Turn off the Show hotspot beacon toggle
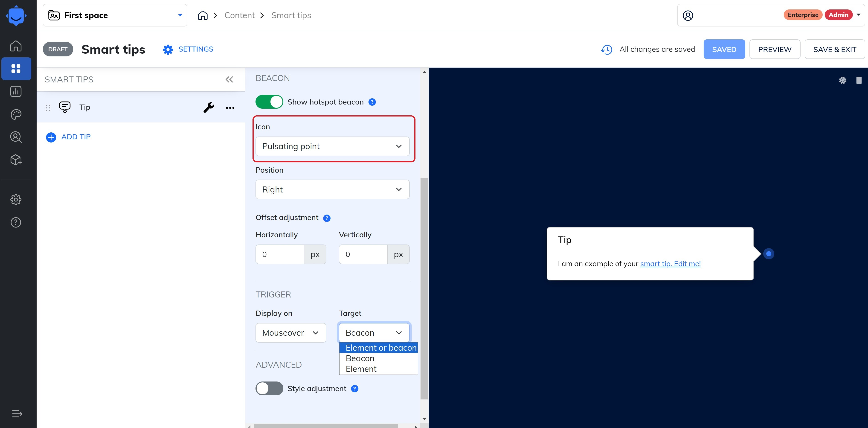 coord(269,102)
